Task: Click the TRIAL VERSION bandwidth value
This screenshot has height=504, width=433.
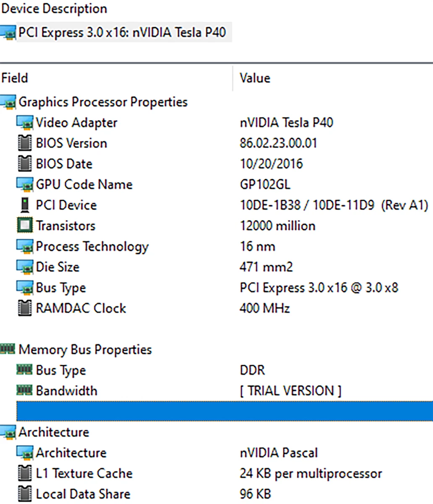Action: [291, 391]
